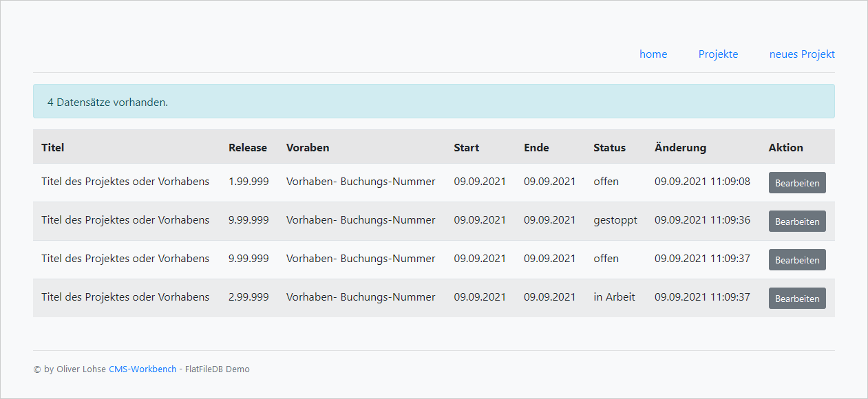Edit the record with status gestoppt
868x399 pixels.
coord(796,221)
